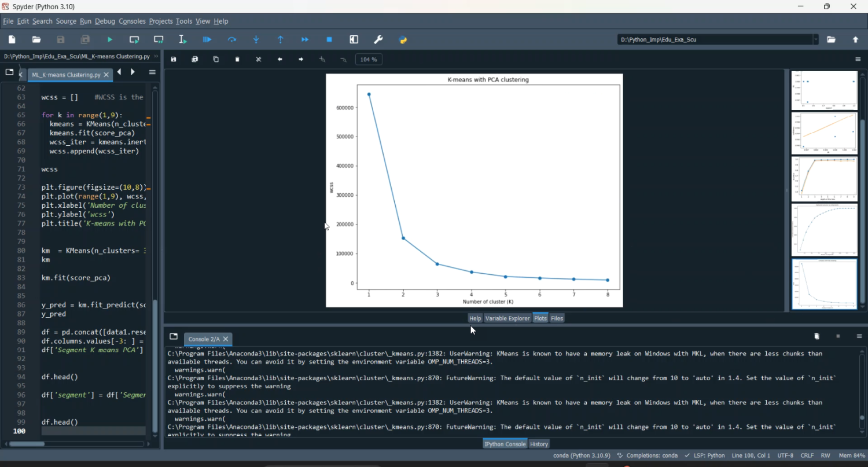Open the Plots pane options menu
The image size is (868, 467).
[858, 60]
